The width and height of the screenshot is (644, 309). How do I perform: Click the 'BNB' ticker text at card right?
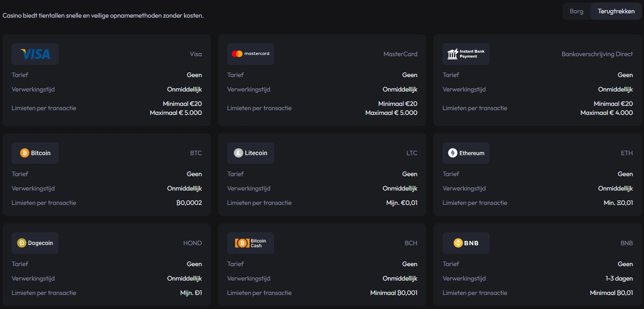click(627, 243)
